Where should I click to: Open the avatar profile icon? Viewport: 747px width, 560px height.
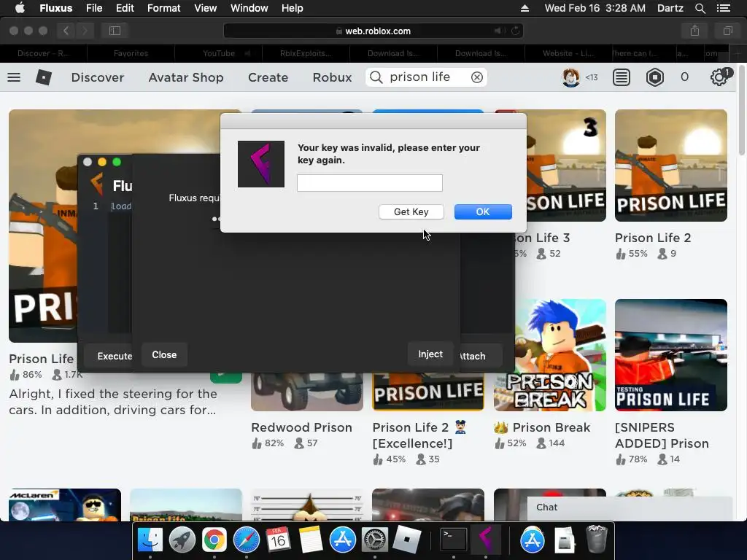click(x=570, y=77)
